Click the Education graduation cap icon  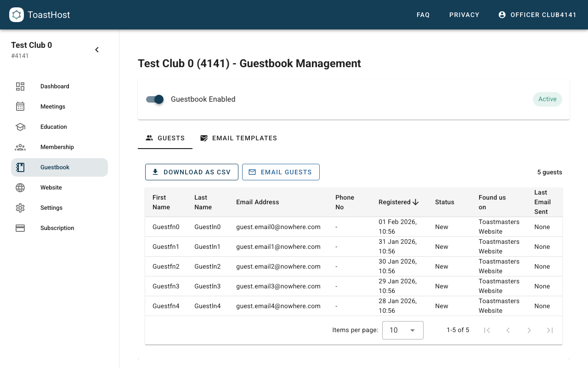20,126
